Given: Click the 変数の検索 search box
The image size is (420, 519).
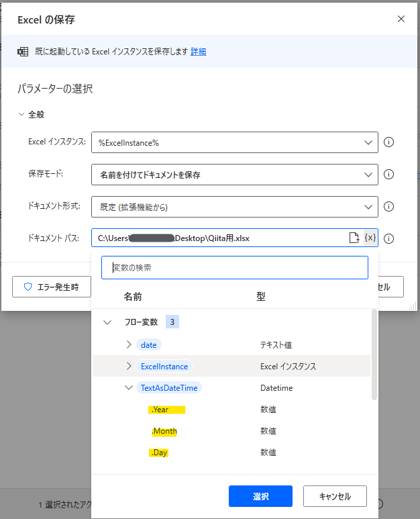Looking at the screenshot, I should 234,267.
